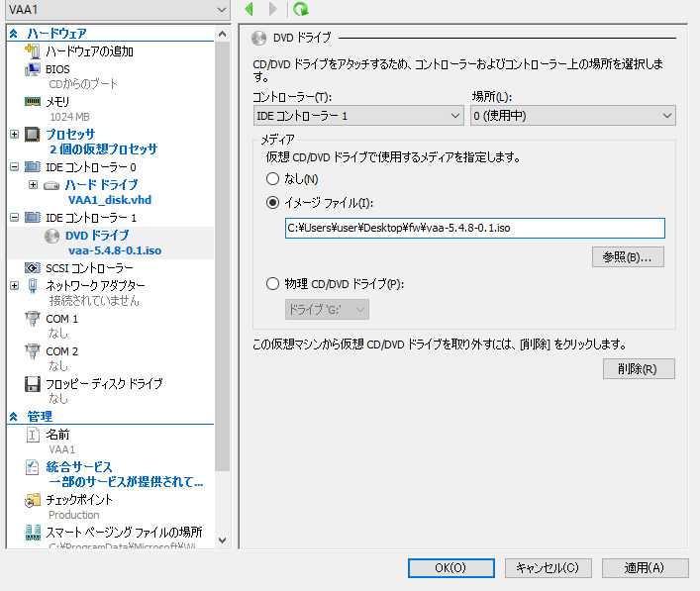This screenshot has height=591, width=700.
Task: Click the green back navigation arrow
Action: tap(250, 9)
